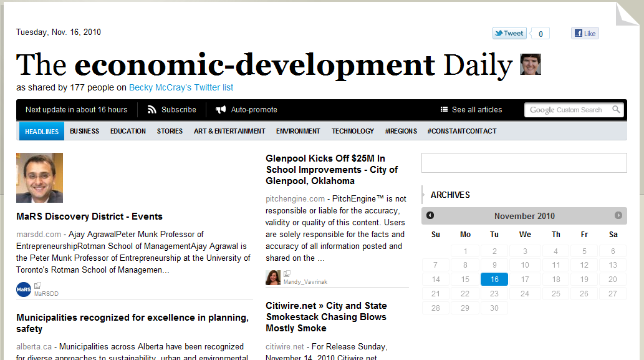Go to previous month in calendar
The image size is (644, 360).
click(x=430, y=215)
